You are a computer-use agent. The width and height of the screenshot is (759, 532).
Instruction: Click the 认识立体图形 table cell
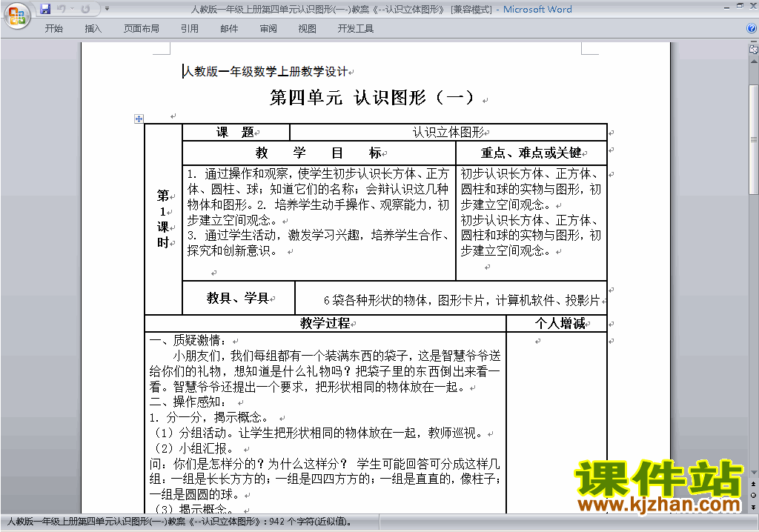click(448, 132)
